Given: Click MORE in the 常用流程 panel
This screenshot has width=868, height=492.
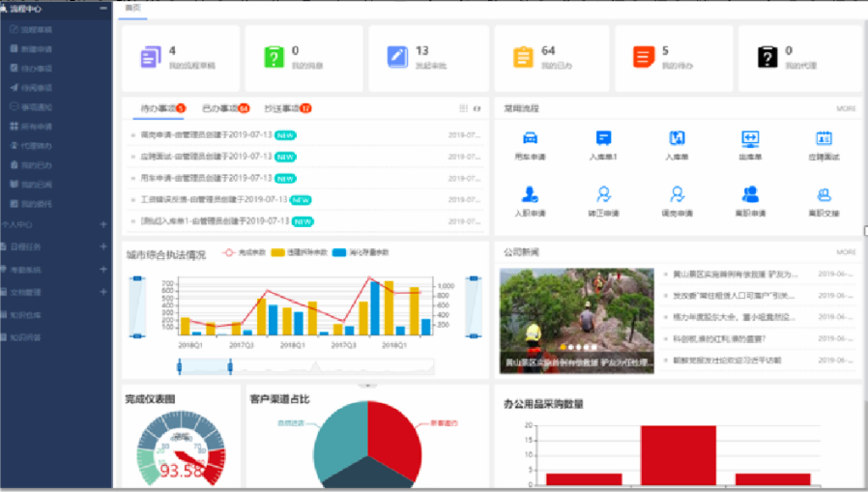Looking at the screenshot, I should 846,109.
